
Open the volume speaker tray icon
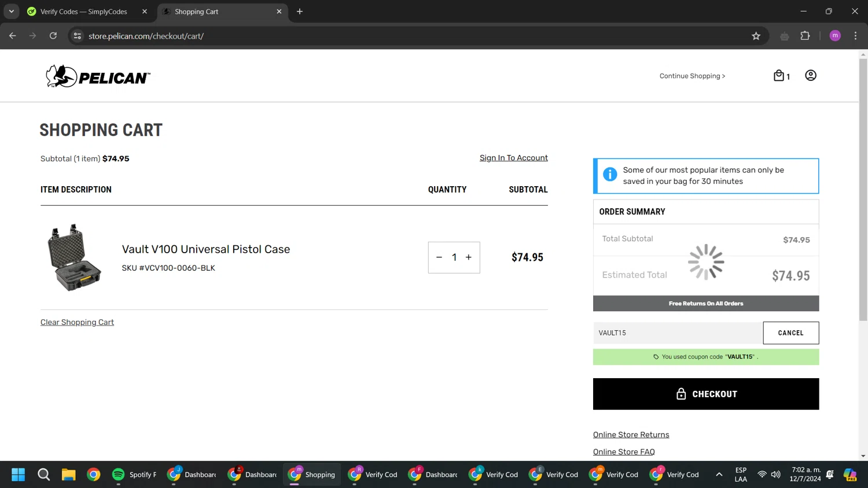(776, 475)
